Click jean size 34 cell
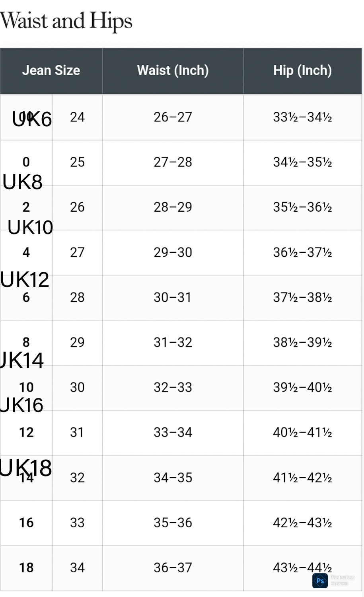Viewport: 364px width, 597px height. [x=77, y=568]
